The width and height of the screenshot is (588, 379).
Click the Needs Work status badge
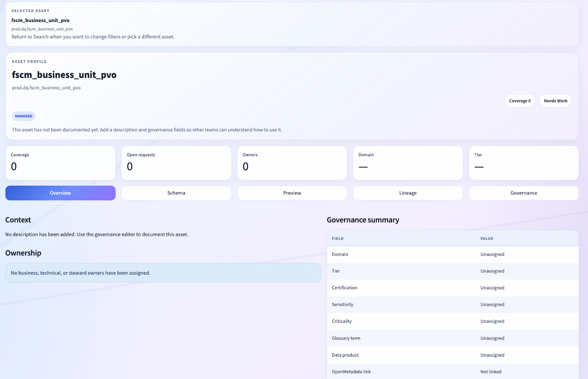[555, 101]
